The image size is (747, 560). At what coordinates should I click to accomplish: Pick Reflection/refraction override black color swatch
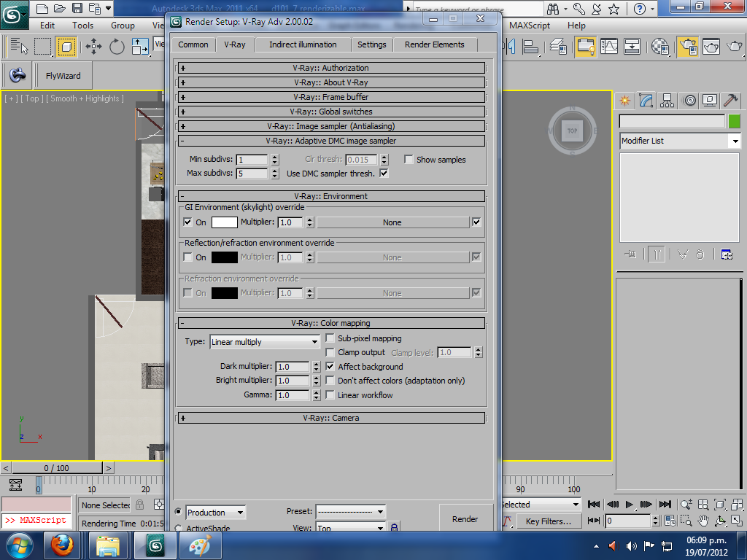(x=225, y=257)
